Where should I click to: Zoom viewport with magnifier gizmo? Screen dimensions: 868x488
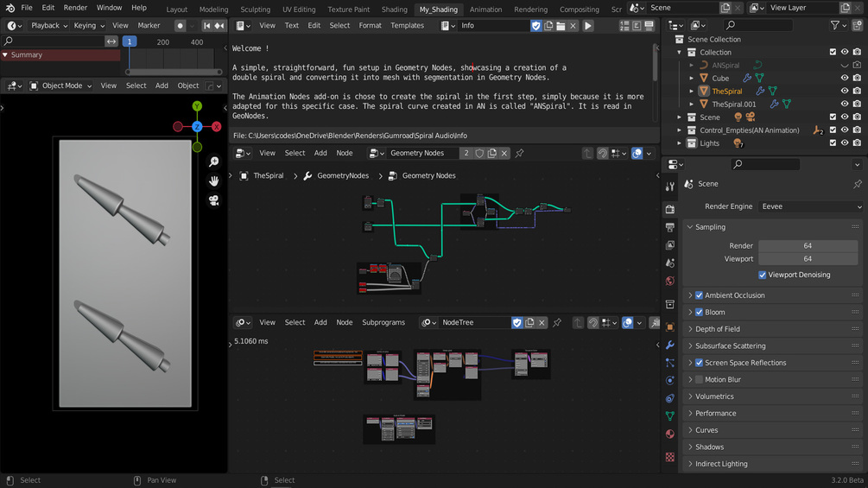click(x=213, y=162)
